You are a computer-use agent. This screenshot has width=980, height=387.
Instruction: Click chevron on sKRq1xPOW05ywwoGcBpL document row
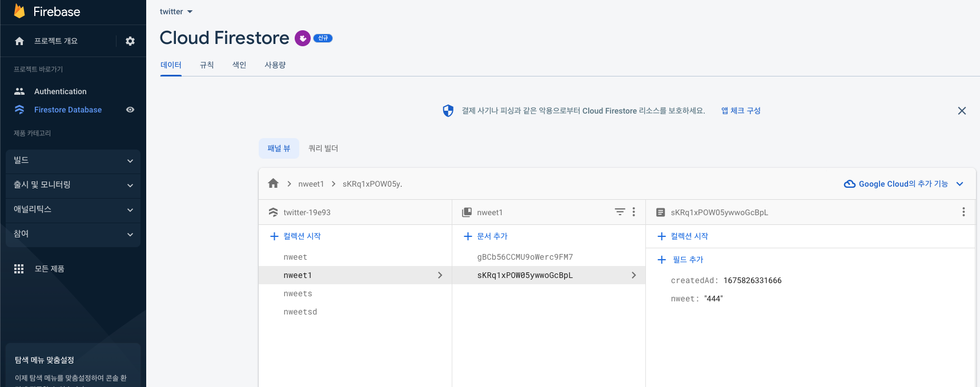633,275
